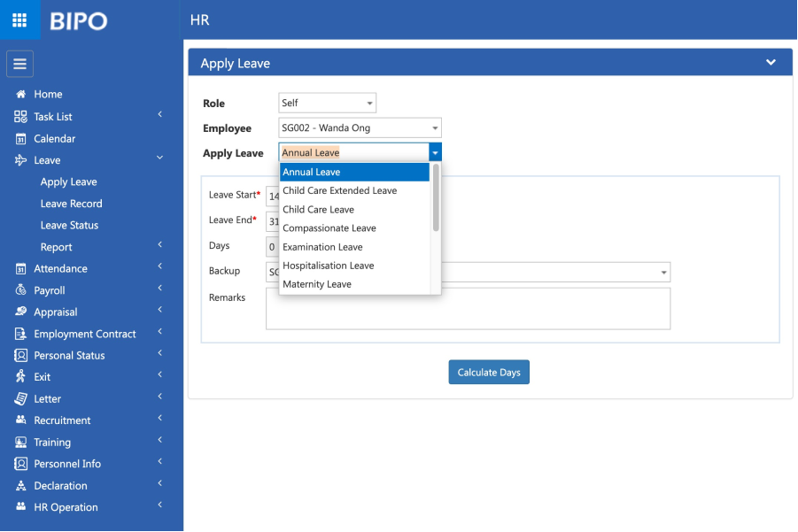Screen dimensions: 798x532
Task: Expand the Letter submenu chevron
Action: click(159, 397)
